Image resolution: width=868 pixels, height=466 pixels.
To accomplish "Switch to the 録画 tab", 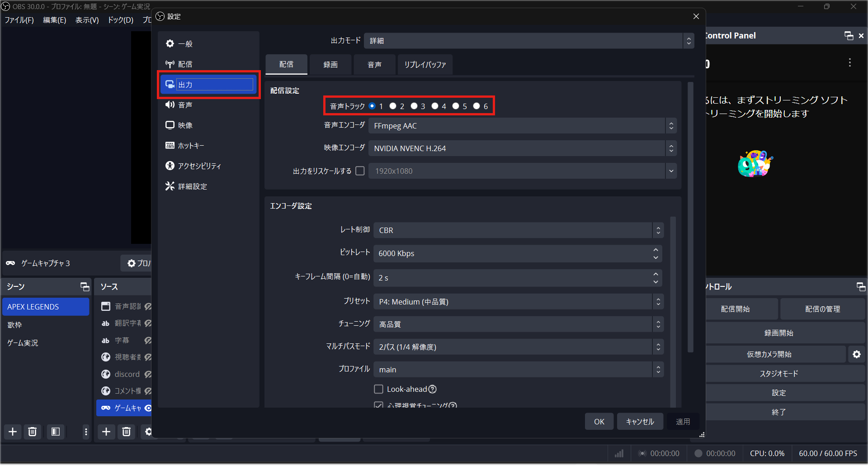I will click(330, 64).
